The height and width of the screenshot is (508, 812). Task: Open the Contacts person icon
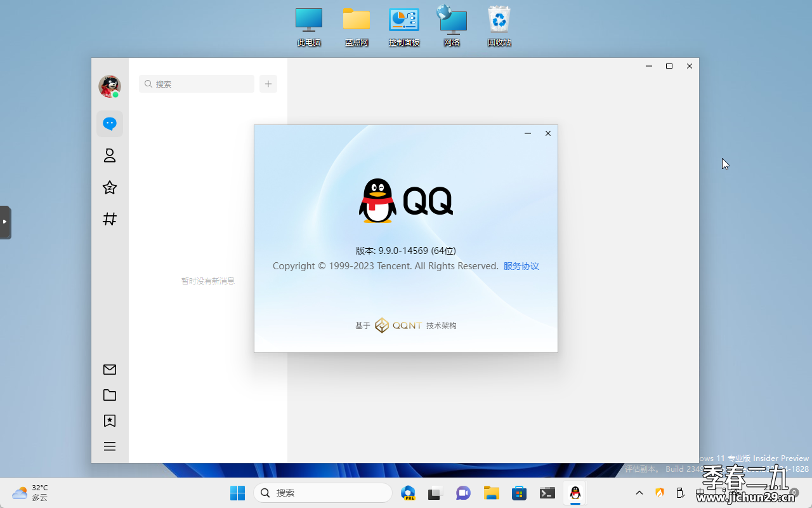click(x=110, y=156)
